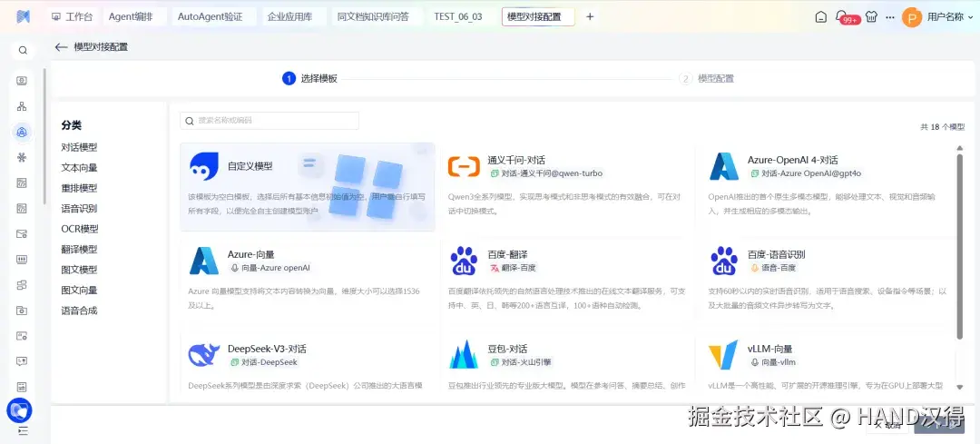Choose the vLLM-向量 template title
980x444 pixels.
[770, 349]
